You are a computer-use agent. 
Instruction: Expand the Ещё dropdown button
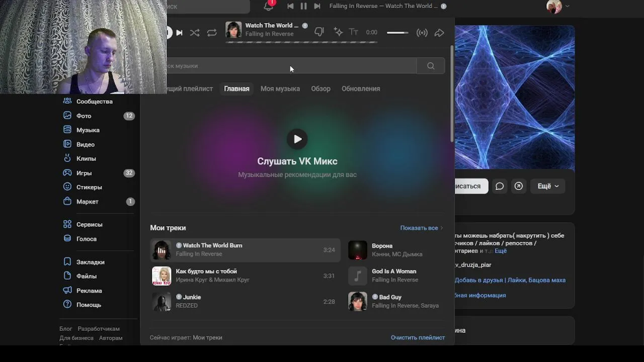click(548, 186)
